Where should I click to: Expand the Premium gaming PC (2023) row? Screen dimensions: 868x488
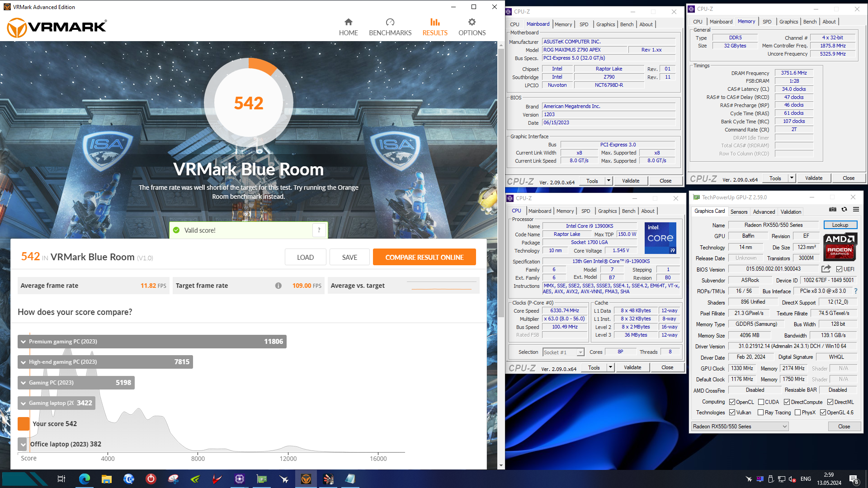(152, 342)
